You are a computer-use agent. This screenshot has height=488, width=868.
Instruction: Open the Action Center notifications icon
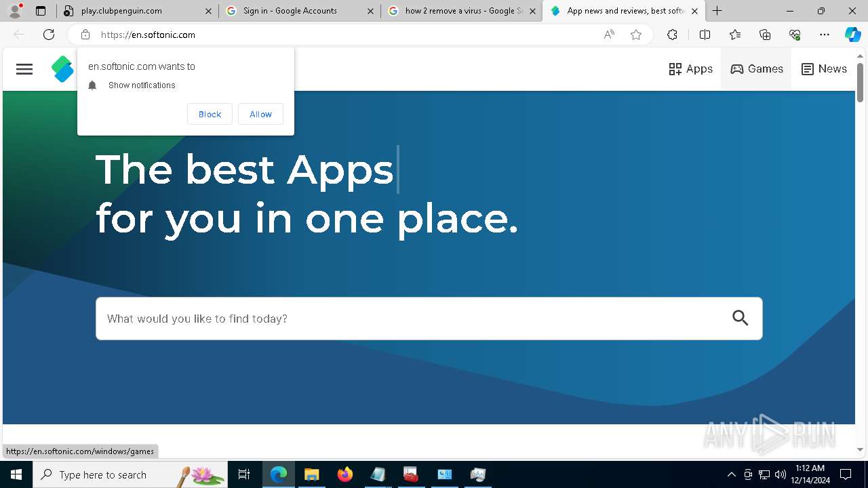coord(846,474)
